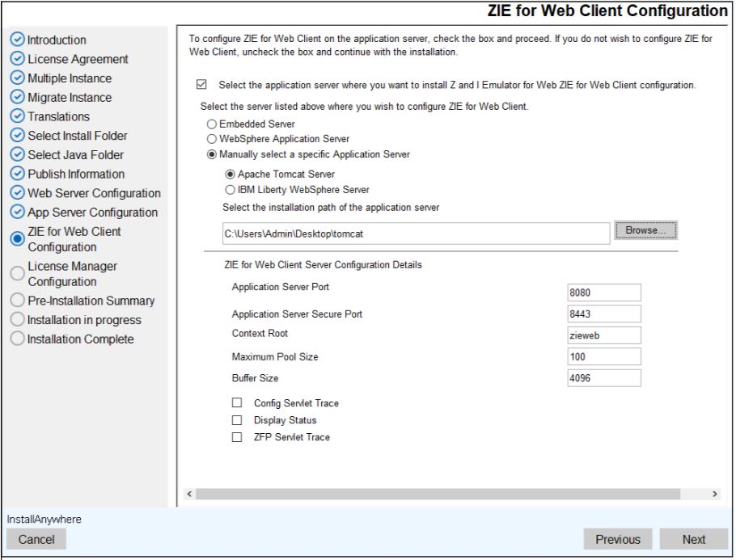Click the 'Installation Complete' step label
Image resolution: width=736 pixels, height=560 pixels.
pos(80,339)
